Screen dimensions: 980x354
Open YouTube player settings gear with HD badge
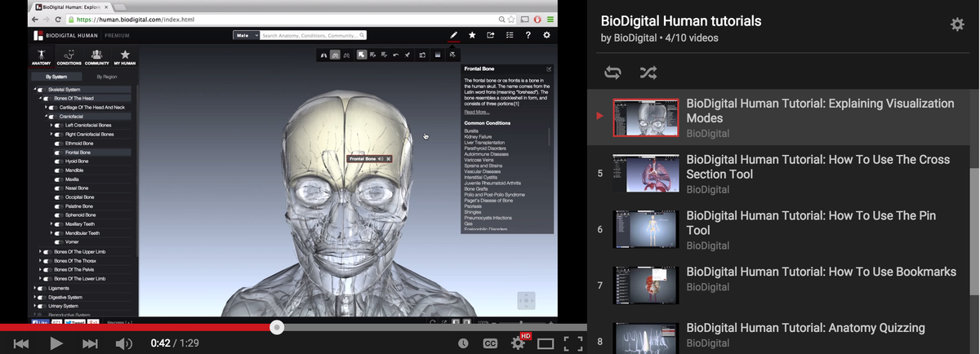click(519, 343)
